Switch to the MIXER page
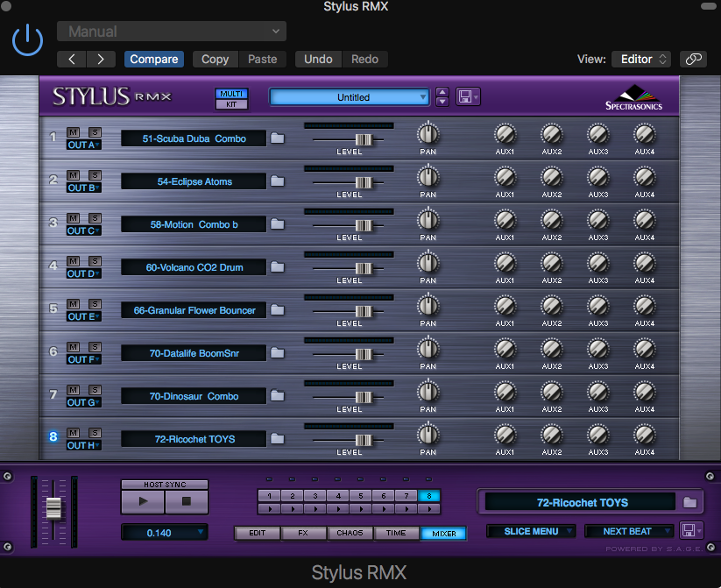Screen dimensions: 721x588 [x=444, y=534]
